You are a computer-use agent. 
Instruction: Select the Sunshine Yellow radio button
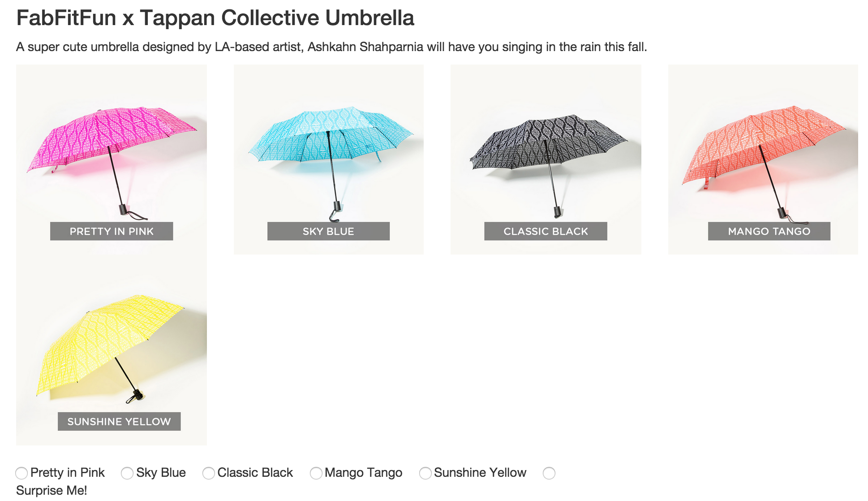tap(425, 473)
